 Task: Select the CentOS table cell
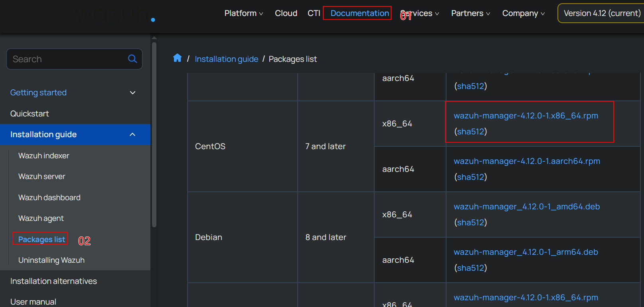pyautogui.click(x=243, y=146)
